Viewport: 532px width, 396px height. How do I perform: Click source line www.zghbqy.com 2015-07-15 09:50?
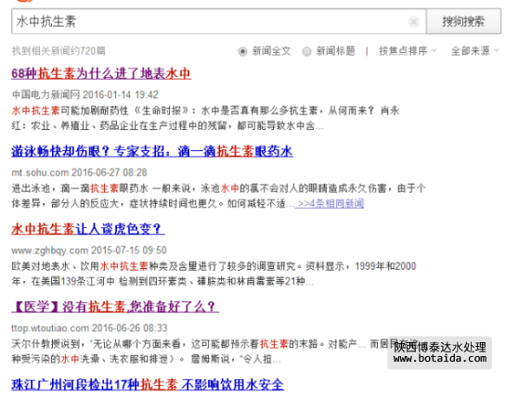[x=89, y=250]
